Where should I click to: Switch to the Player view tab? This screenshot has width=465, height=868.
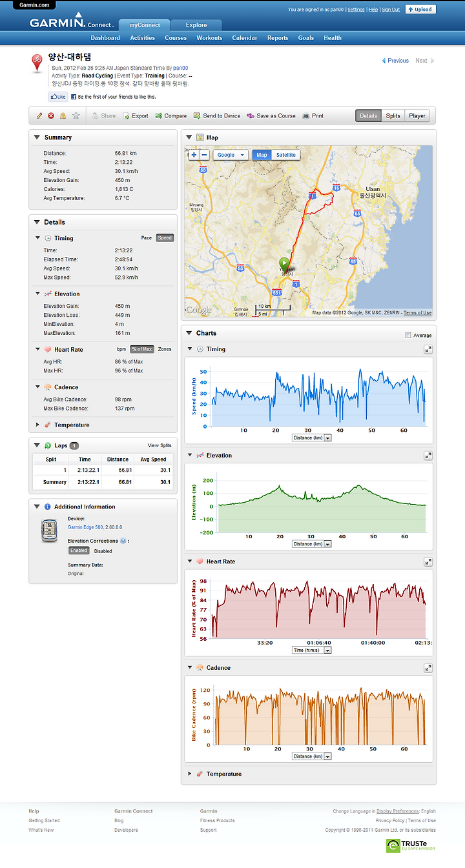pyautogui.click(x=417, y=116)
